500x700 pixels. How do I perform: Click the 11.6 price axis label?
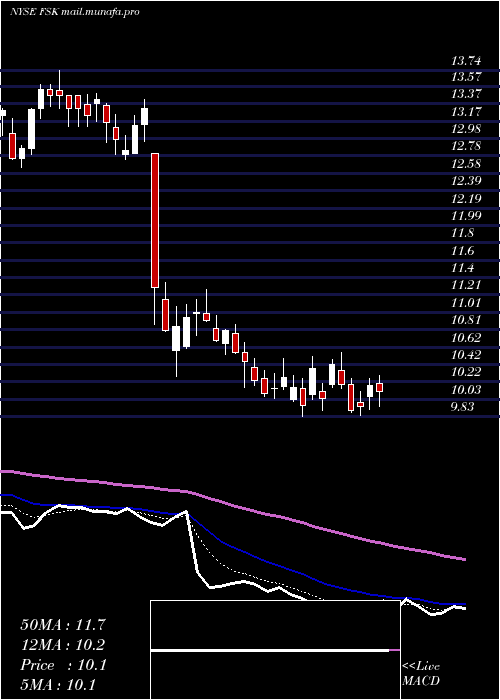462,250
